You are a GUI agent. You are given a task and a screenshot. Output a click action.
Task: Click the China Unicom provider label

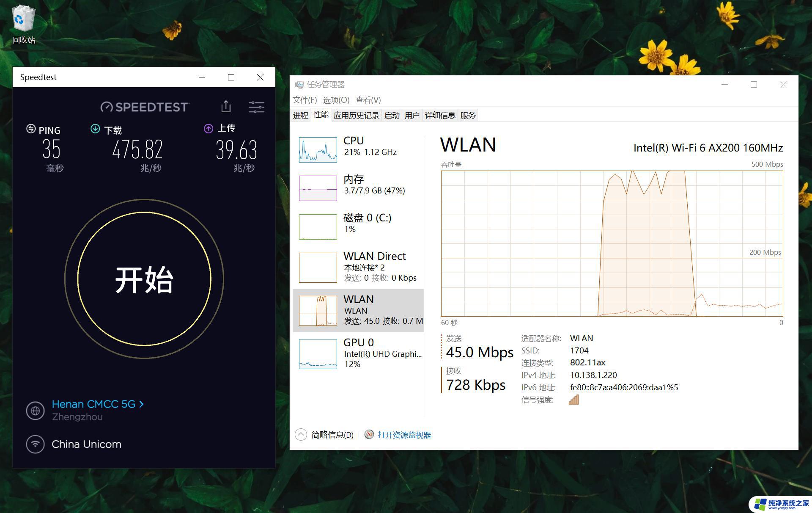click(86, 444)
